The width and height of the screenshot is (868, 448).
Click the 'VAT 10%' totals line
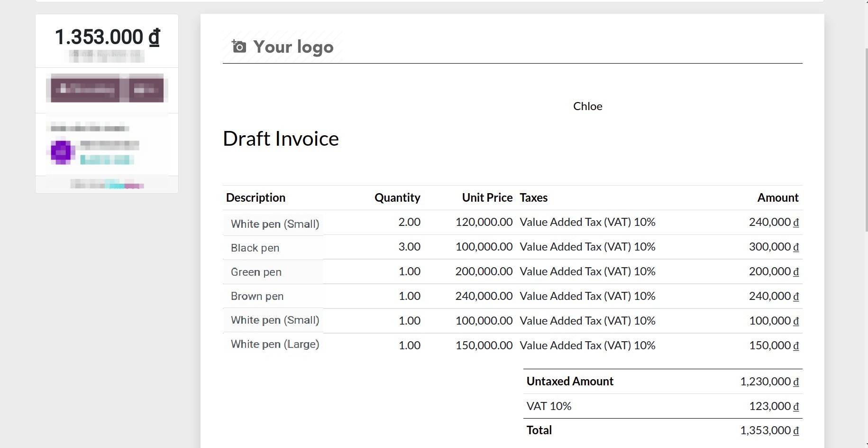click(x=548, y=406)
